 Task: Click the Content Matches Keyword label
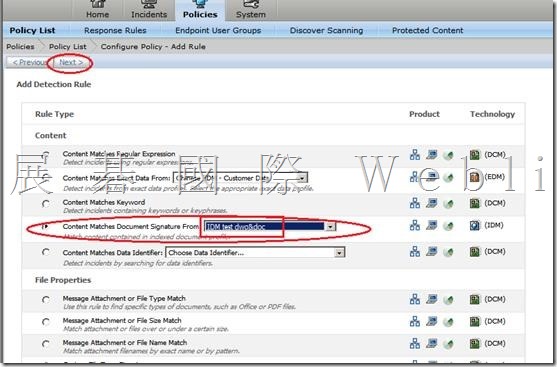click(104, 202)
